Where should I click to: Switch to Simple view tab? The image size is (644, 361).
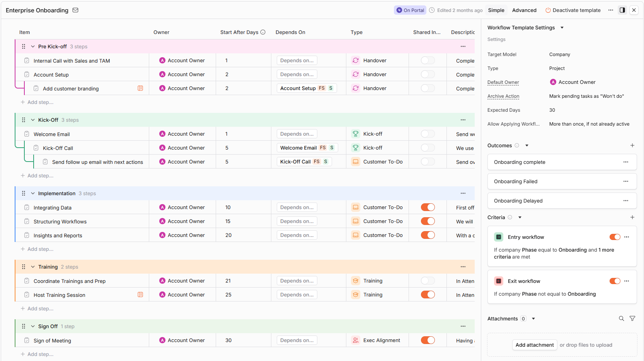coord(496,10)
